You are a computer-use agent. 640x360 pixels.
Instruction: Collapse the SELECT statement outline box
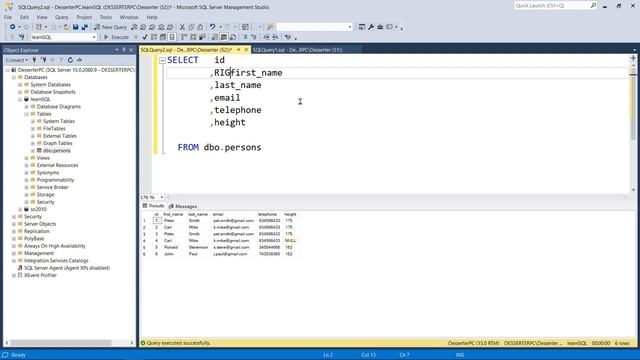tap(162, 60)
